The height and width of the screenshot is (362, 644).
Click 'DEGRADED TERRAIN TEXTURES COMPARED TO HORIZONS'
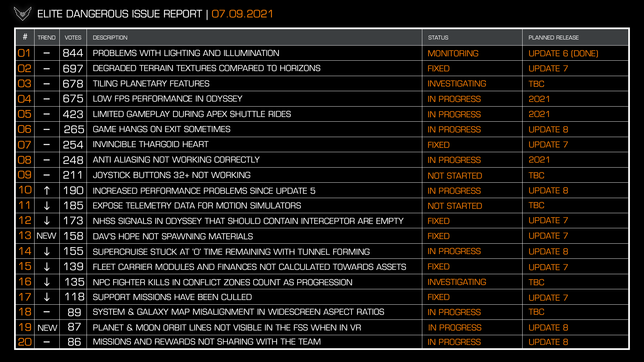pyautogui.click(x=207, y=68)
